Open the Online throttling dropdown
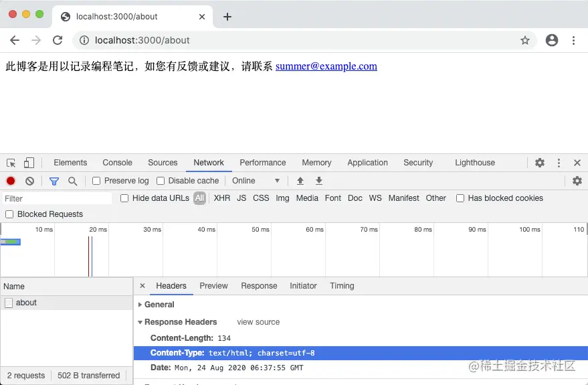This screenshot has width=588, height=385. click(x=256, y=181)
